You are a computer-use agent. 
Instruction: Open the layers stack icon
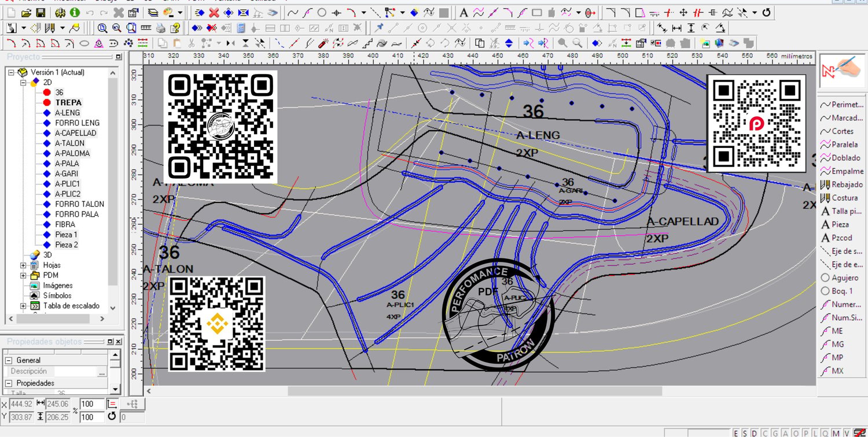(x=152, y=13)
